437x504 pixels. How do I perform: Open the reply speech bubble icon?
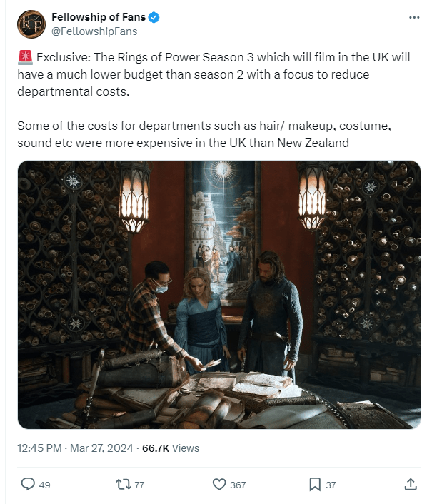[x=28, y=484]
